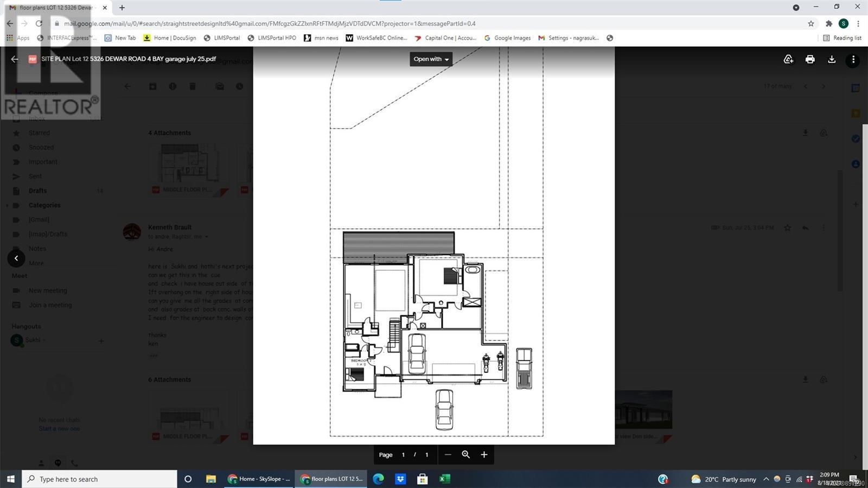Open Chrome profile avatar S
This screenshot has height=488, width=868.
coord(843,23)
